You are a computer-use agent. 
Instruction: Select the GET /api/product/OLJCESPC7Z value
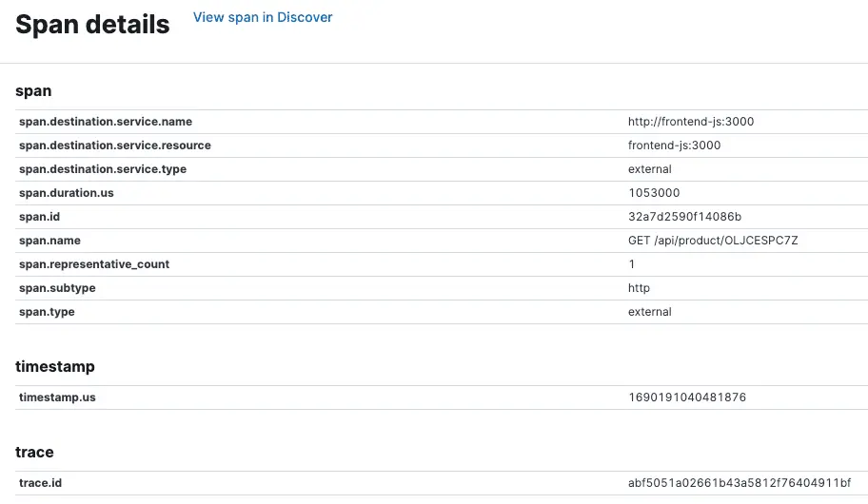click(713, 241)
